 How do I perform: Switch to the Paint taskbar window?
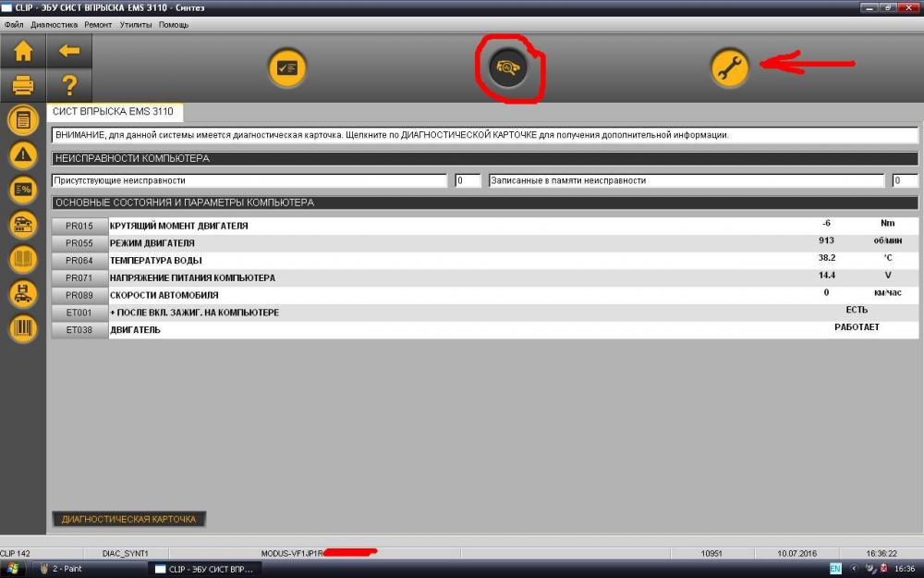click(x=88, y=569)
